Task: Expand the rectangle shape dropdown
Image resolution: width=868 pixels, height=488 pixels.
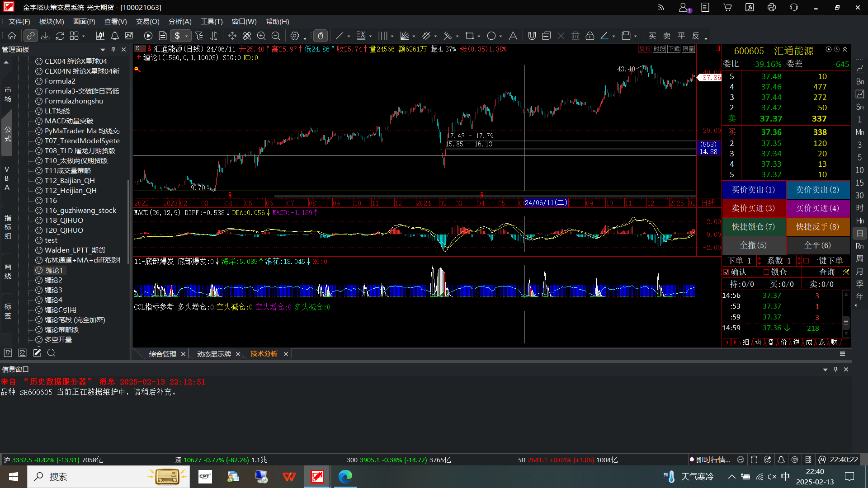Action: (479, 36)
